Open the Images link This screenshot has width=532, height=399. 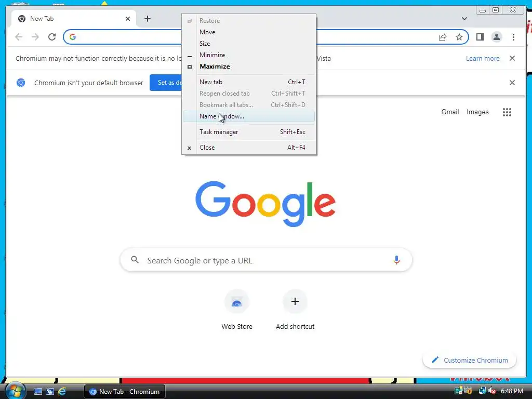tap(477, 112)
